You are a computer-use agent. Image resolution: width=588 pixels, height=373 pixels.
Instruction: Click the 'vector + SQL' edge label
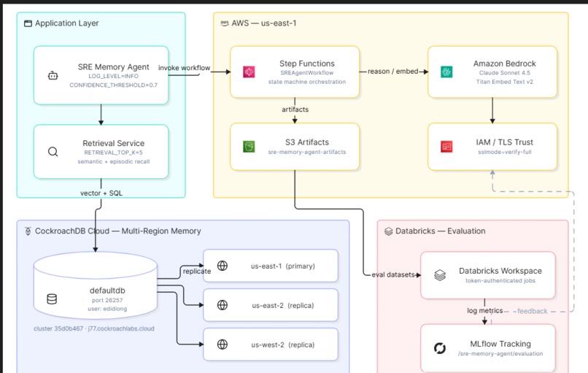coord(101,193)
